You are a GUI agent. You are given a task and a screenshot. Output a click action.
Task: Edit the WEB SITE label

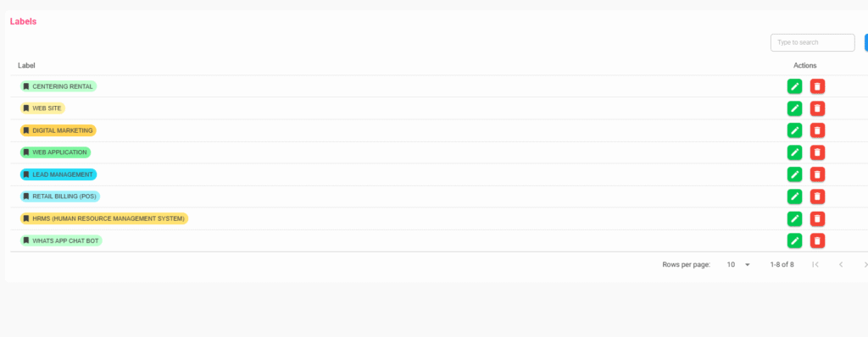click(794, 108)
